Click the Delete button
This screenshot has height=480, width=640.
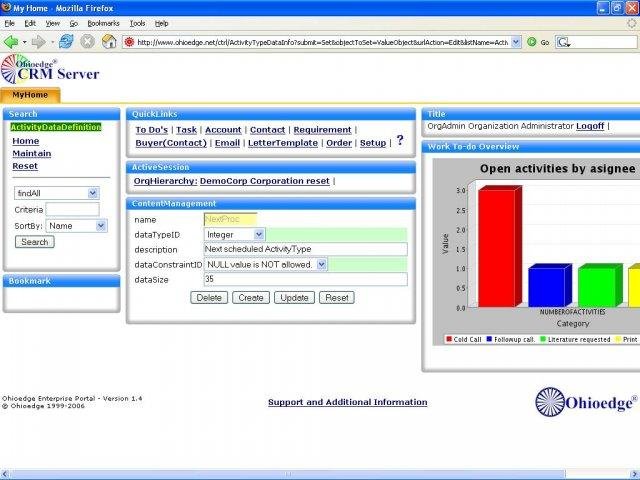(209, 298)
